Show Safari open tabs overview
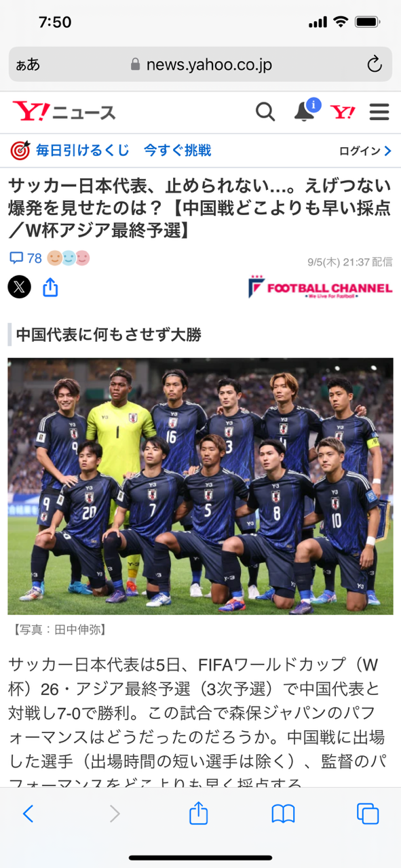 [x=367, y=814]
